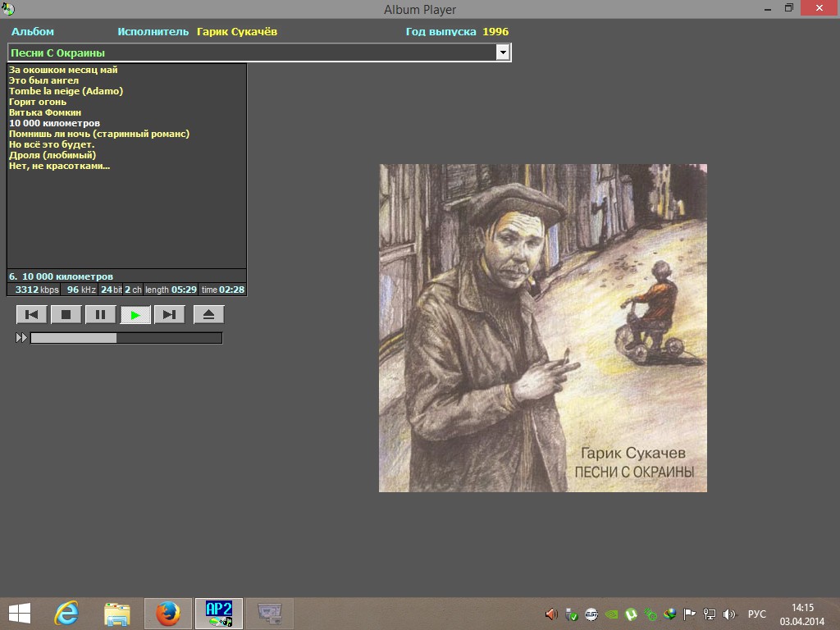Select track Это был ангел
The image size is (840, 630).
pos(44,80)
